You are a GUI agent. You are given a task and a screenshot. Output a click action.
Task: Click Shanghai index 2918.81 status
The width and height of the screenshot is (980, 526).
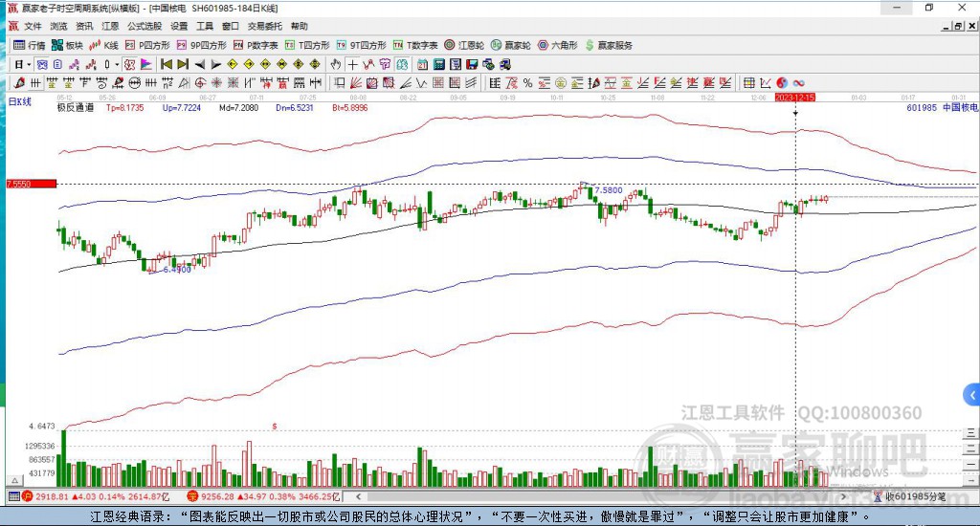[x=96, y=496]
